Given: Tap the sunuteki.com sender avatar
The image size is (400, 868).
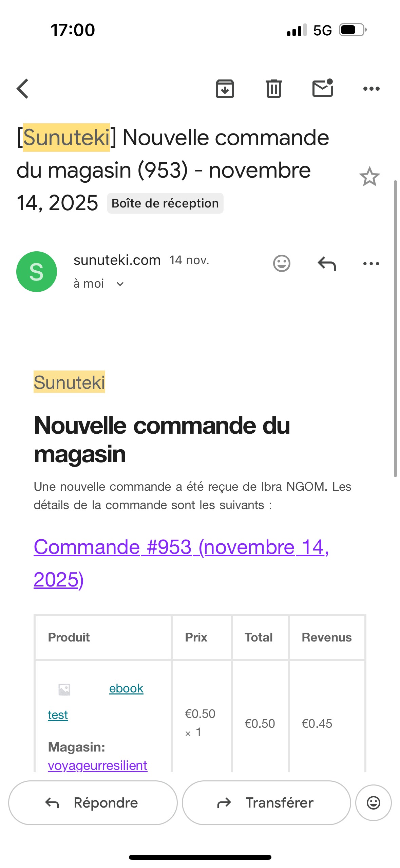Looking at the screenshot, I should (x=37, y=272).
